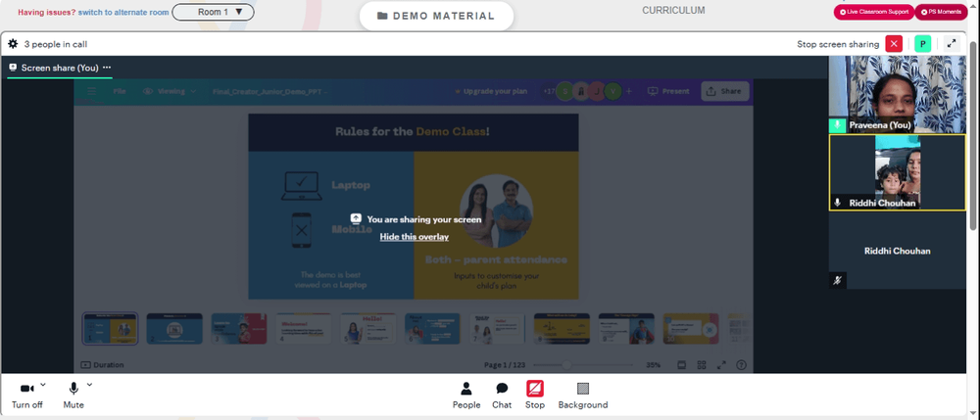980x420 pixels.
Task: Open camera options chevron
Action: (43, 385)
